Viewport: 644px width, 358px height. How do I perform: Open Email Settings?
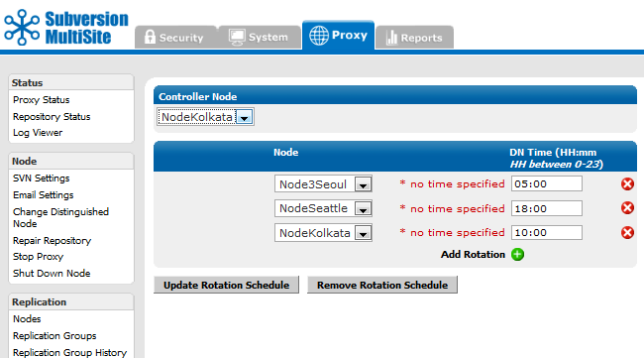44,195
